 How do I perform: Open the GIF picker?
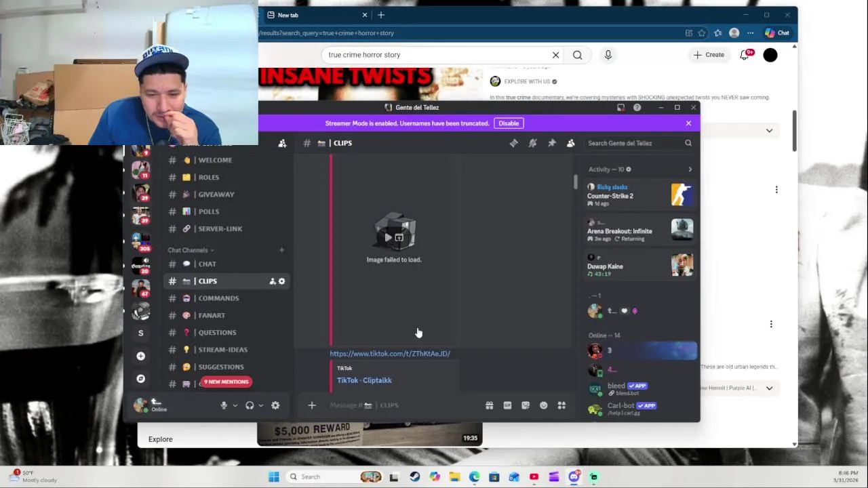point(507,405)
